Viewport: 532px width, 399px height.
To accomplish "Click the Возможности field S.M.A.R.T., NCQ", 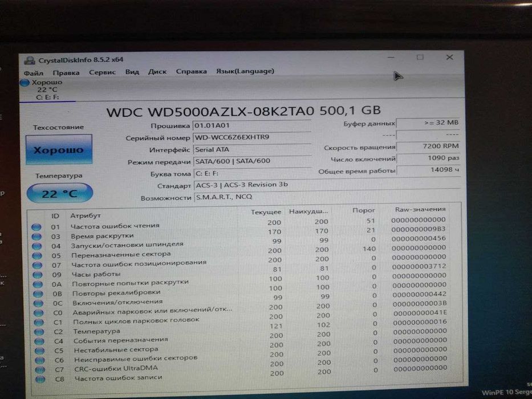I will tap(327, 197).
